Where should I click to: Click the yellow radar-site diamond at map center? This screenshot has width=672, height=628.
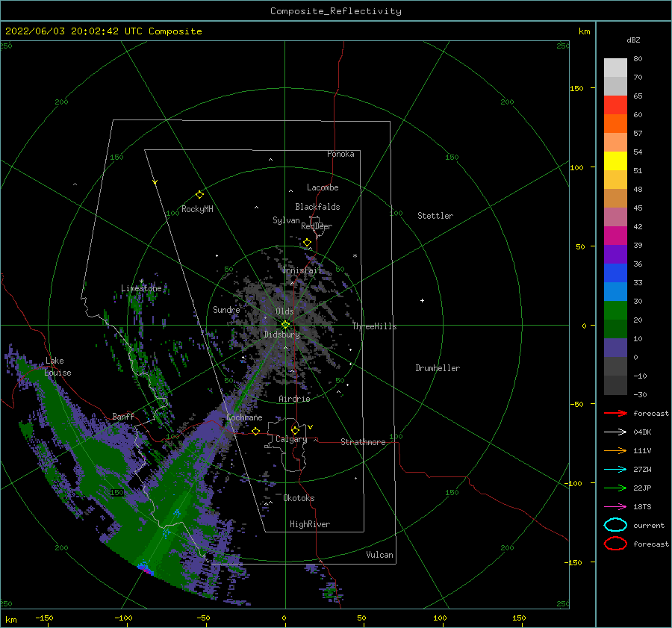(x=285, y=325)
